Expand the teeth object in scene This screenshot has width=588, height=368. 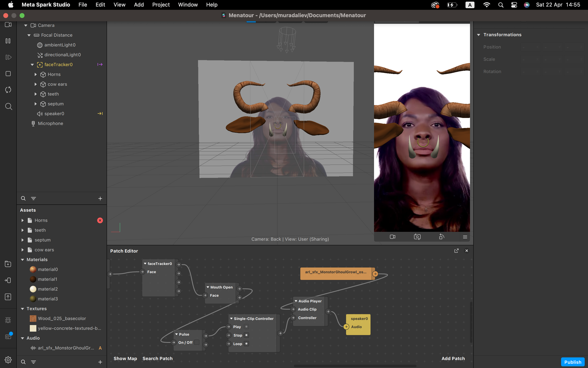[x=36, y=94]
